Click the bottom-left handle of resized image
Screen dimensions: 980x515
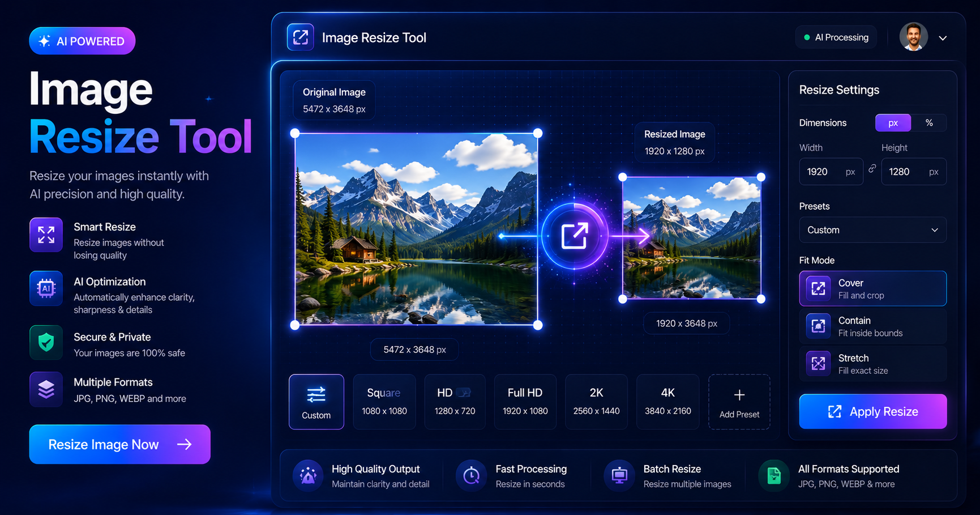(x=623, y=299)
